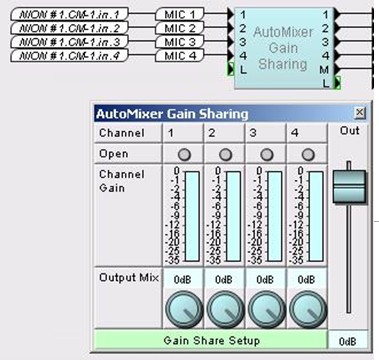Click channel 3 gain meter bar

click(275, 216)
